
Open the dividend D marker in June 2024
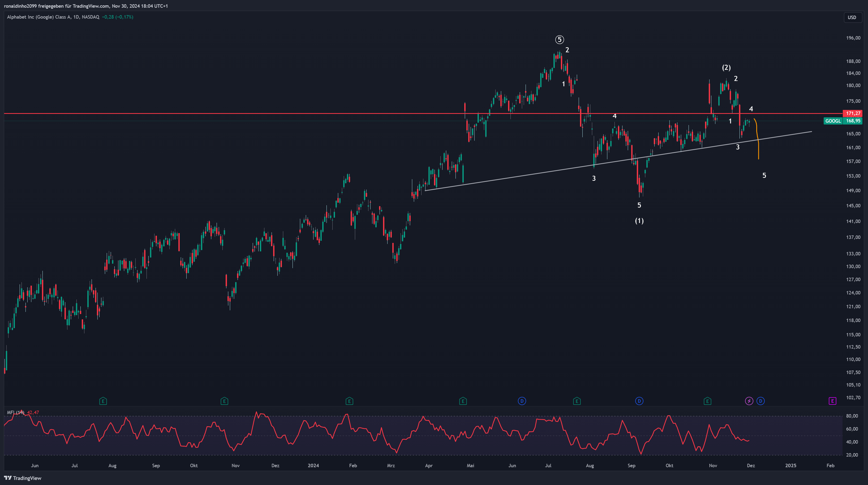522,401
